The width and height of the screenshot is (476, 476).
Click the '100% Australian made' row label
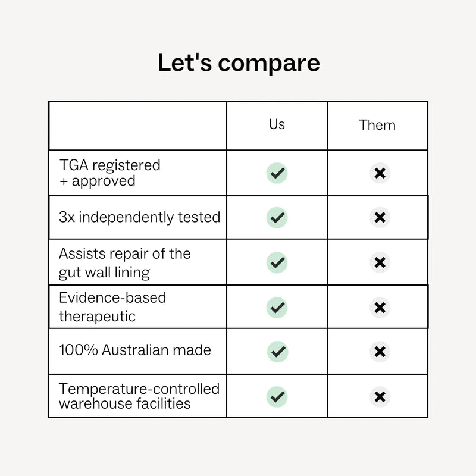135,350
